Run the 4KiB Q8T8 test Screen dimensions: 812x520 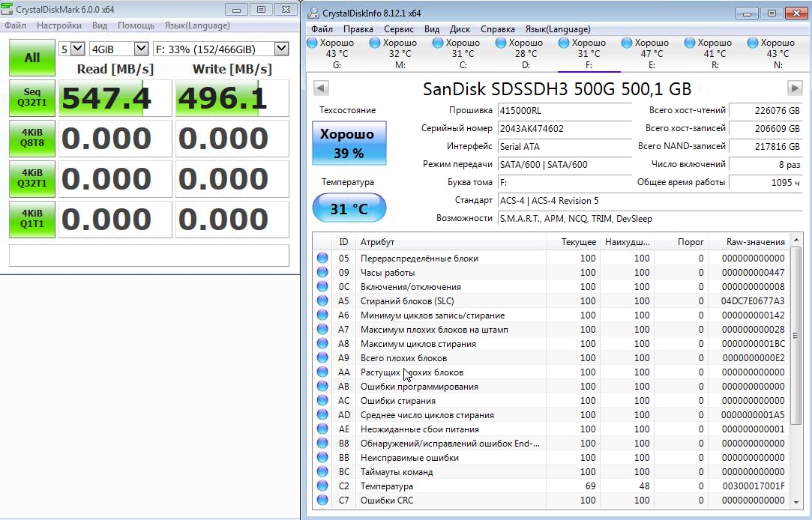(x=32, y=138)
